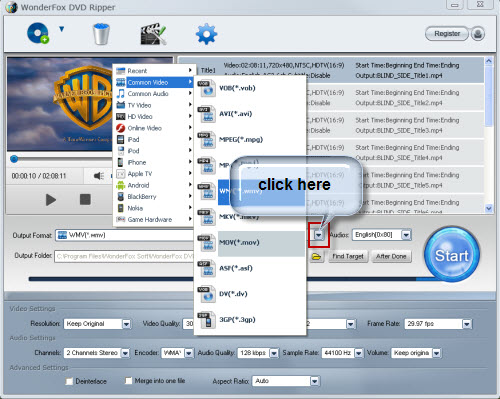
Task: Select the MOV(*.mov) text entry
Action: 239,242
